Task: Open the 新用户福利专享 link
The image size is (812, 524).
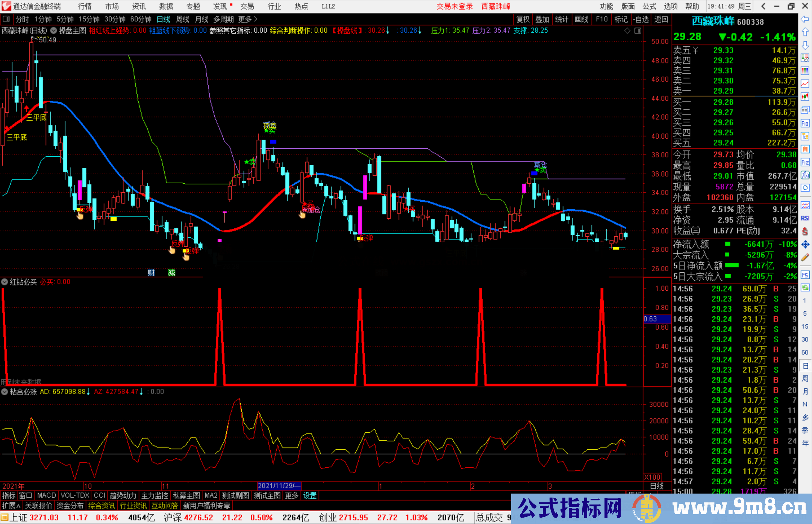Action: (206, 506)
